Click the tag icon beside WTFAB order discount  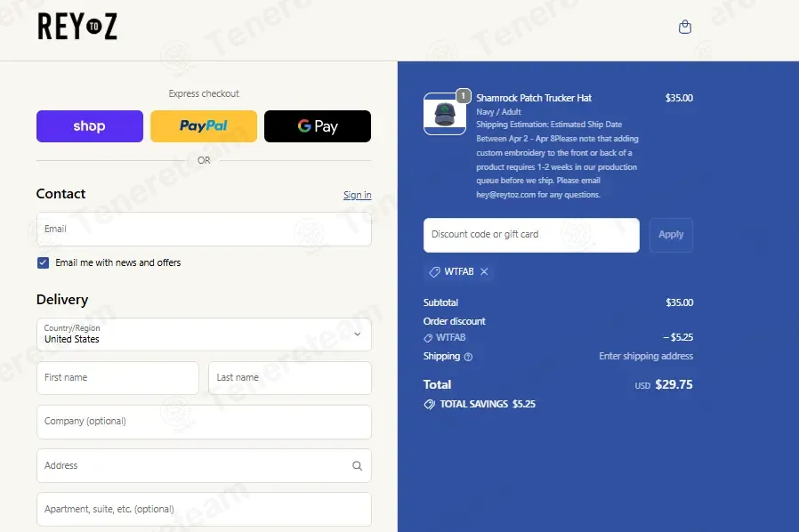pyautogui.click(x=428, y=338)
